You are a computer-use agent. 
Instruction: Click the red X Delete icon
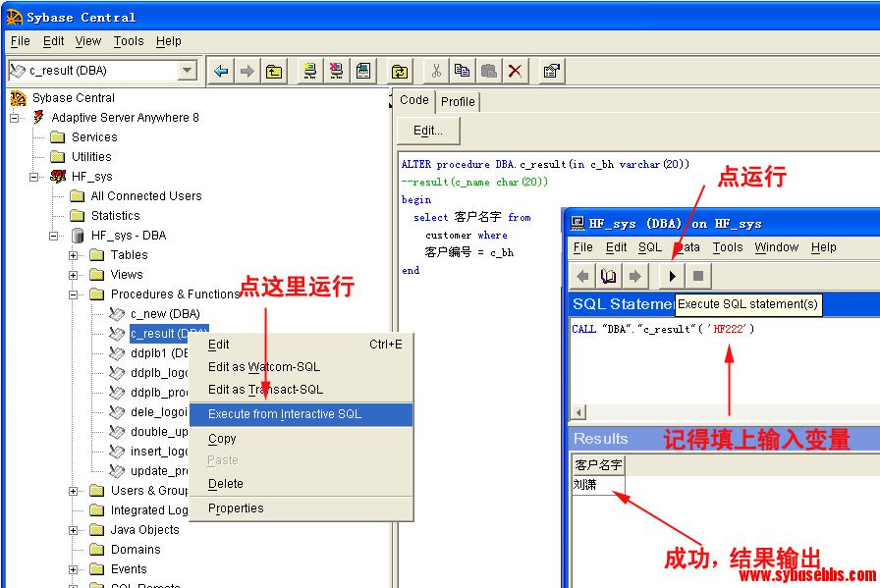515,71
